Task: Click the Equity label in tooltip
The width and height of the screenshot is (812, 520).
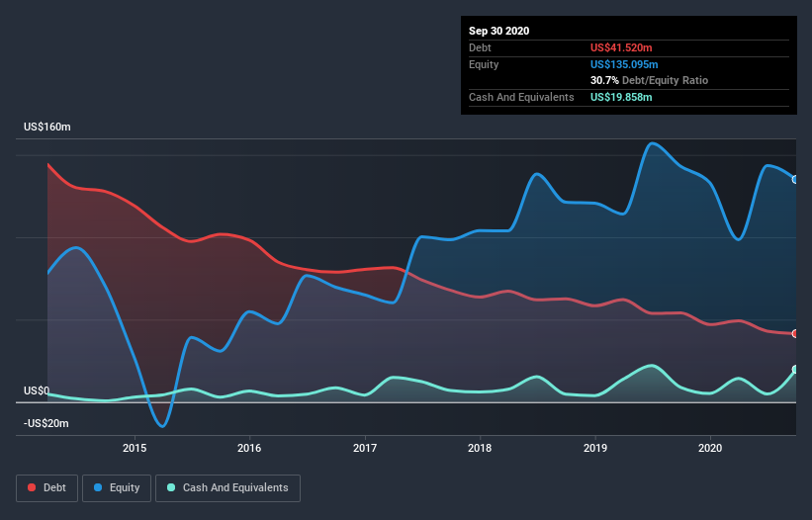Action: [x=484, y=64]
